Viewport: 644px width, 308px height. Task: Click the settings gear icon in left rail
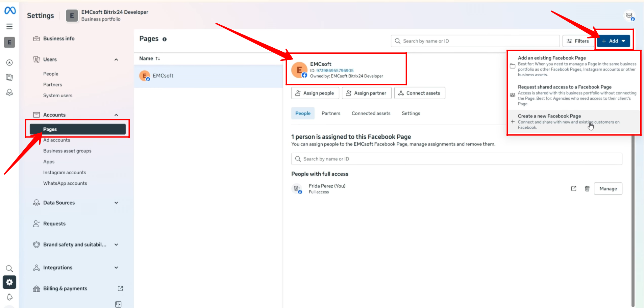(9, 282)
